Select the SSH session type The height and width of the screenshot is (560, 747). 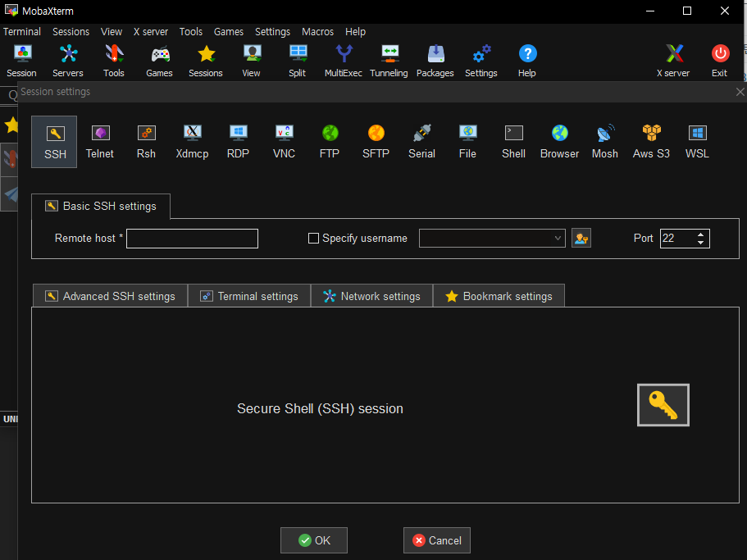coord(54,141)
